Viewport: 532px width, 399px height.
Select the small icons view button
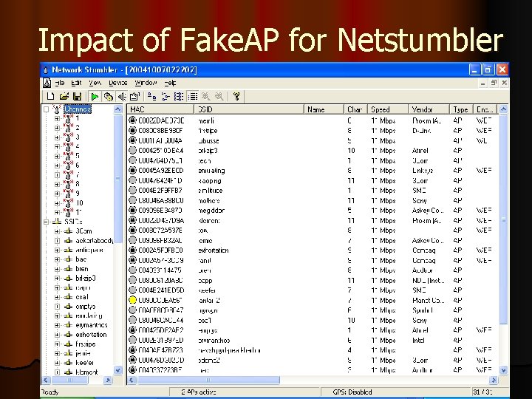pos(166,97)
